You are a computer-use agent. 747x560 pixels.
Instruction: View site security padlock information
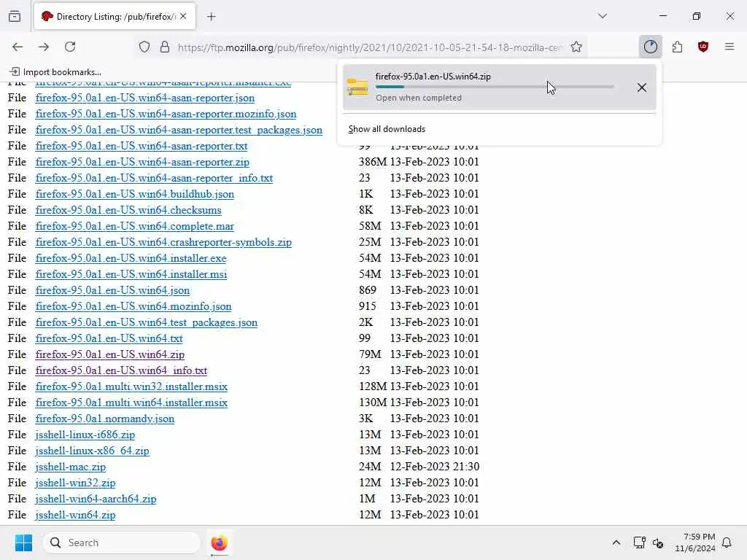pyautogui.click(x=165, y=47)
